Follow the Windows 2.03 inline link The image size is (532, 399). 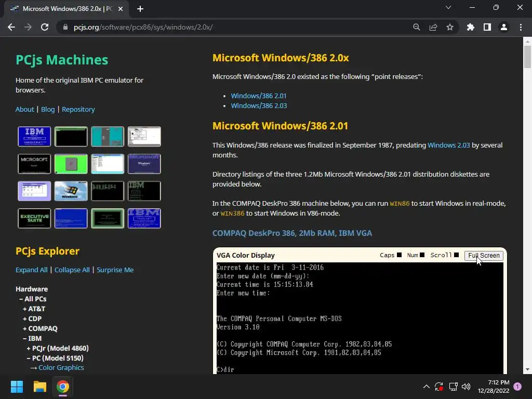point(448,145)
